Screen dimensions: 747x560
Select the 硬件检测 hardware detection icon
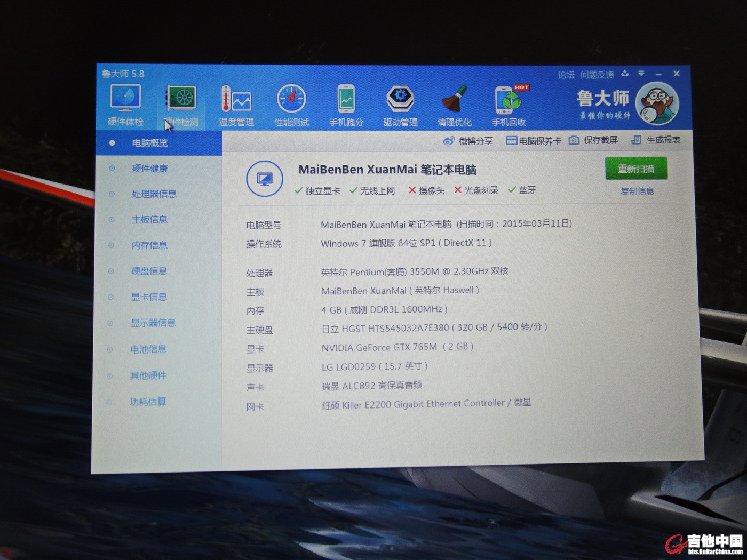(181, 106)
